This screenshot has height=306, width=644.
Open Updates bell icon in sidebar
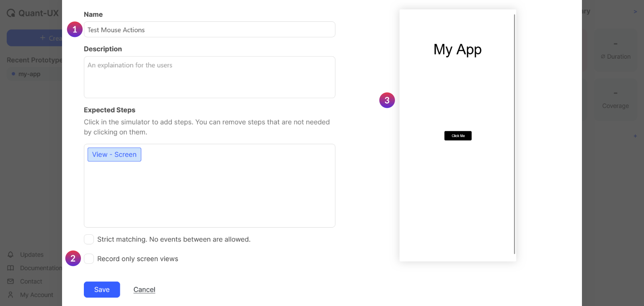click(x=11, y=254)
